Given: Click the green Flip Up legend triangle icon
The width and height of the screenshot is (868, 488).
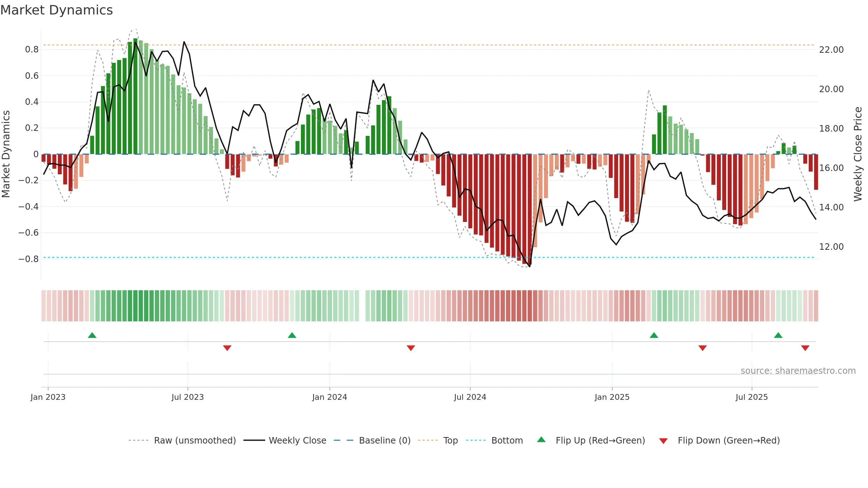Looking at the screenshot, I should click(x=541, y=440).
